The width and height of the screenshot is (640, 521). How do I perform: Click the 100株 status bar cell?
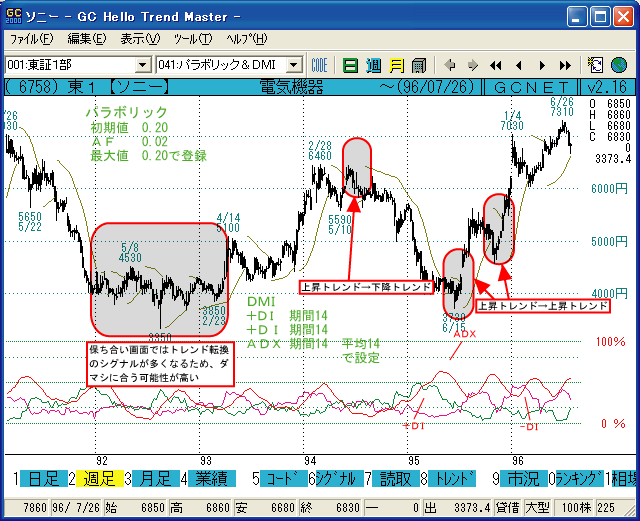(576, 508)
